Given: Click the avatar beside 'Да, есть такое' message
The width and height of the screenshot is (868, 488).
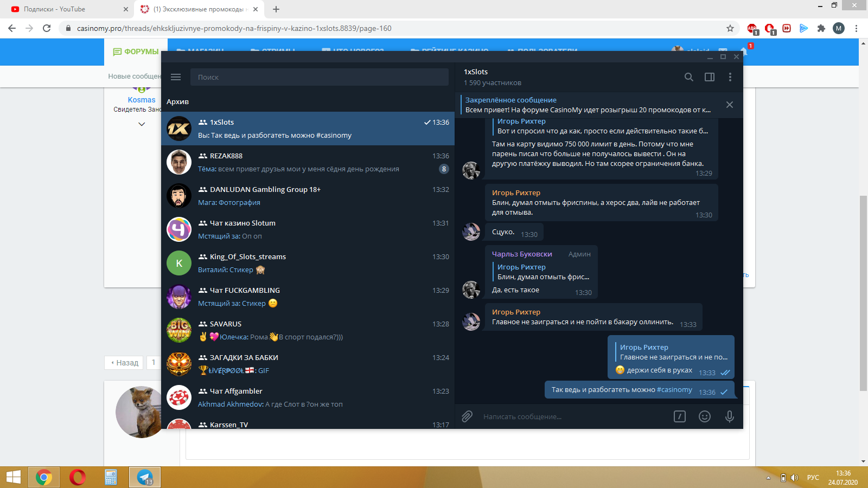Looking at the screenshot, I should tap(471, 290).
